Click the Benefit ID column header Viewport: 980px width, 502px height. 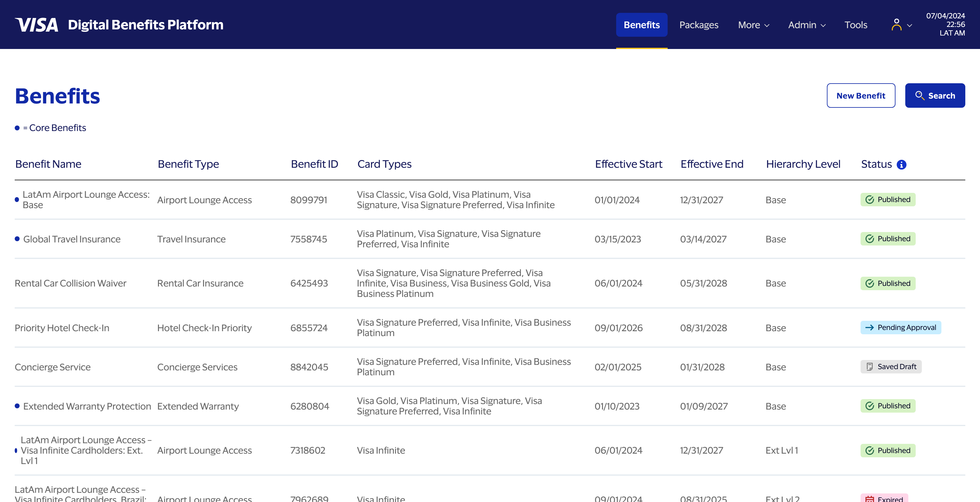click(x=314, y=164)
